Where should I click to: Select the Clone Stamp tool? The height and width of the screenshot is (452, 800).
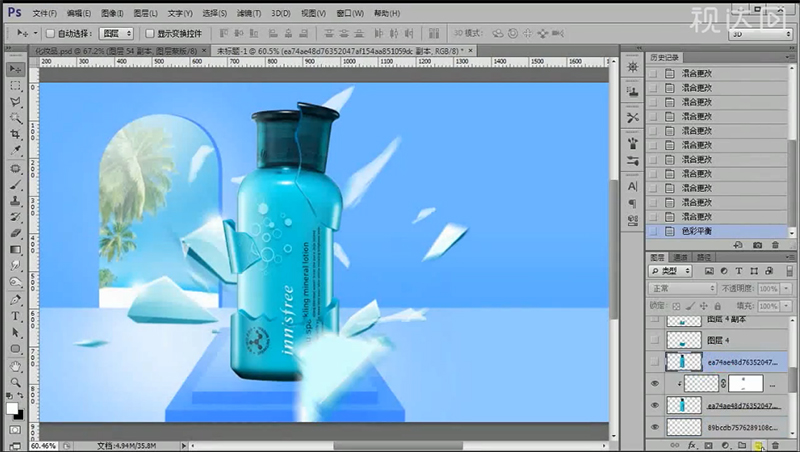15,200
